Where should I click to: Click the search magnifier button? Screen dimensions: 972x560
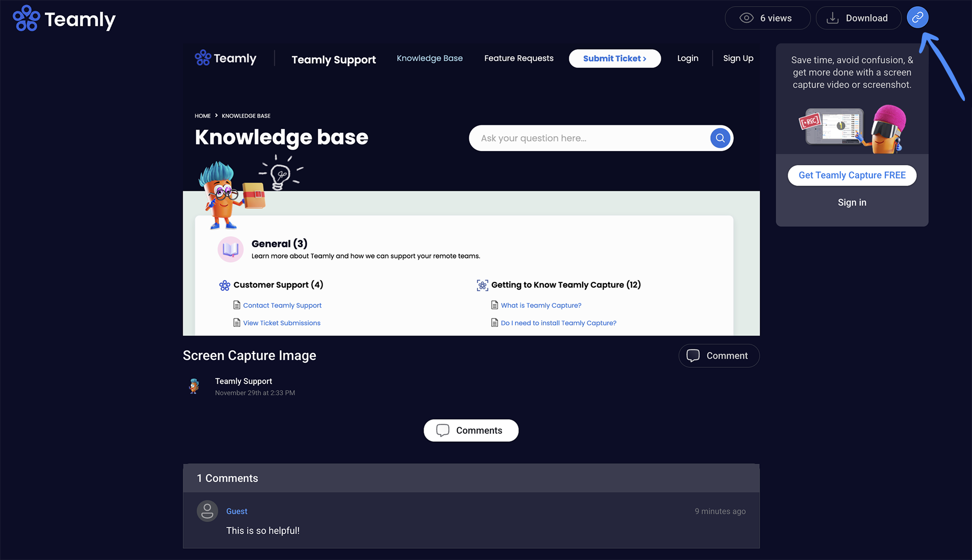[x=720, y=138]
